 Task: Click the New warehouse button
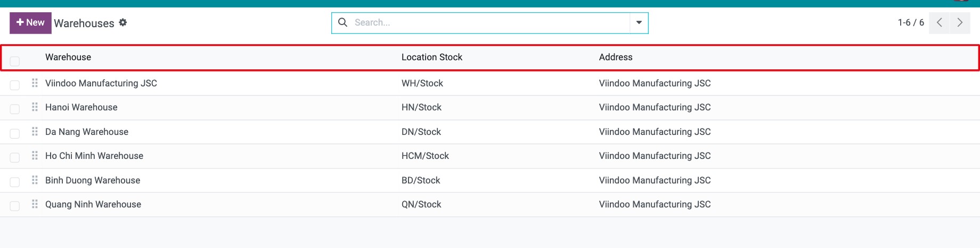point(30,23)
